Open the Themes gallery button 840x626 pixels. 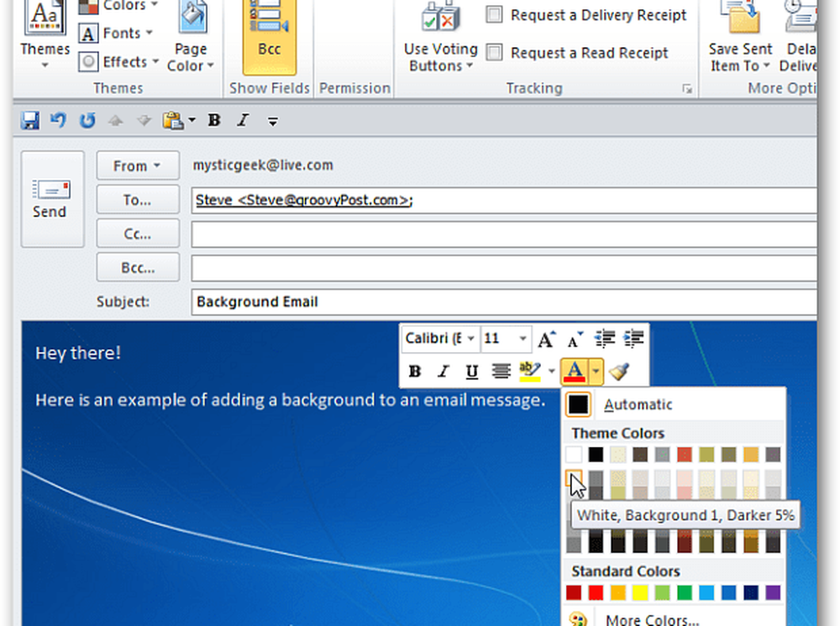[x=45, y=34]
